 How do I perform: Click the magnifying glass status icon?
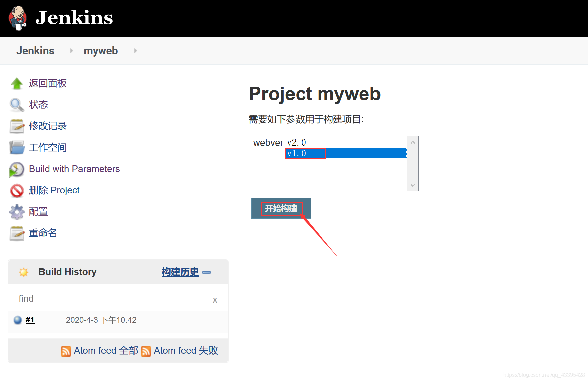[x=17, y=105]
